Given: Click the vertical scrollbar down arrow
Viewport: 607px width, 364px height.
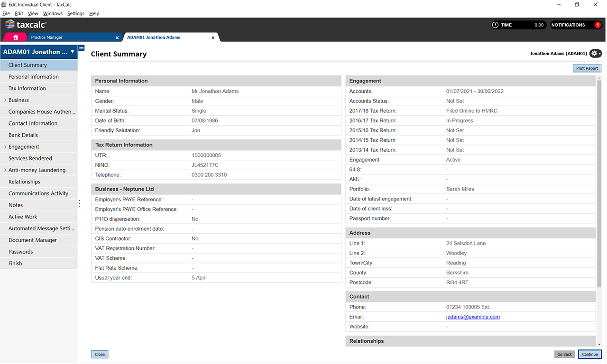Looking at the screenshot, I should [x=599, y=344].
